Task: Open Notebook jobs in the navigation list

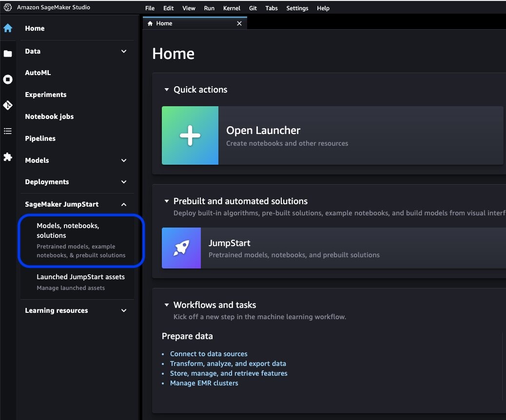Action: [49, 116]
